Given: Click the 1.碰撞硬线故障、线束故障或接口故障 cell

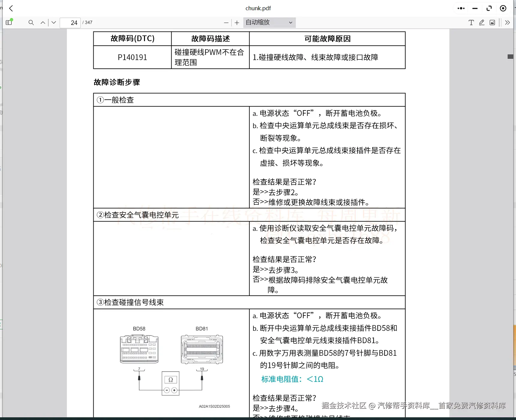Looking at the screenshot, I should 327,57.
